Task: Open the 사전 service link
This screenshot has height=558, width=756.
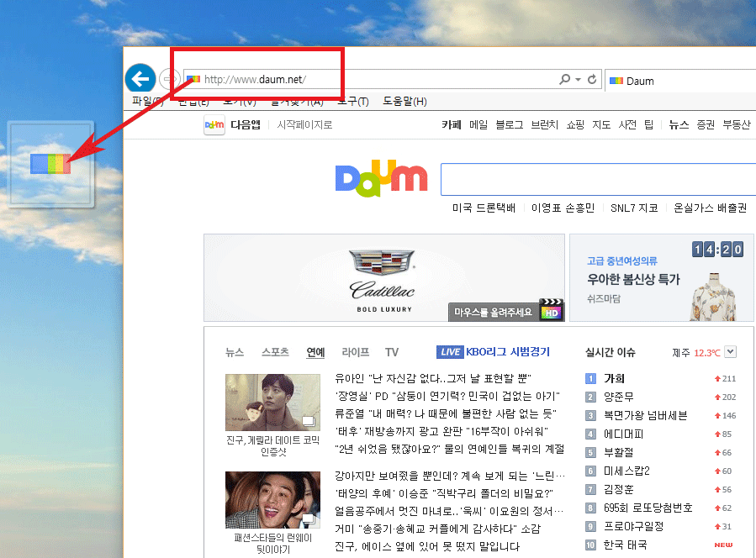Action: coord(627,125)
